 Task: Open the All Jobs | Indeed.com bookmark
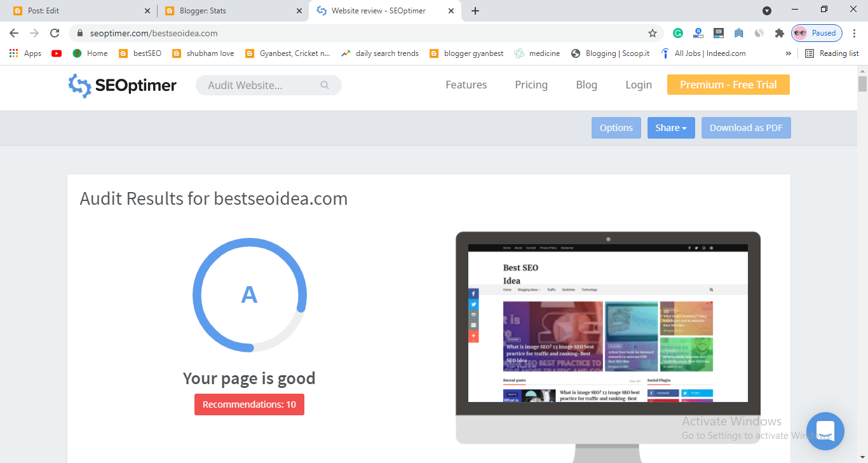pyautogui.click(x=703, y=53)
